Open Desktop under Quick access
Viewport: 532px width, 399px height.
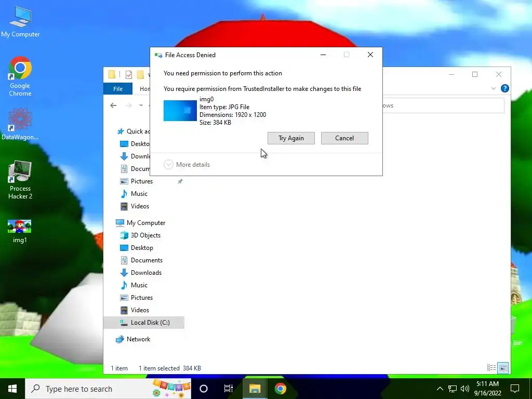click(x=135, y=144)
